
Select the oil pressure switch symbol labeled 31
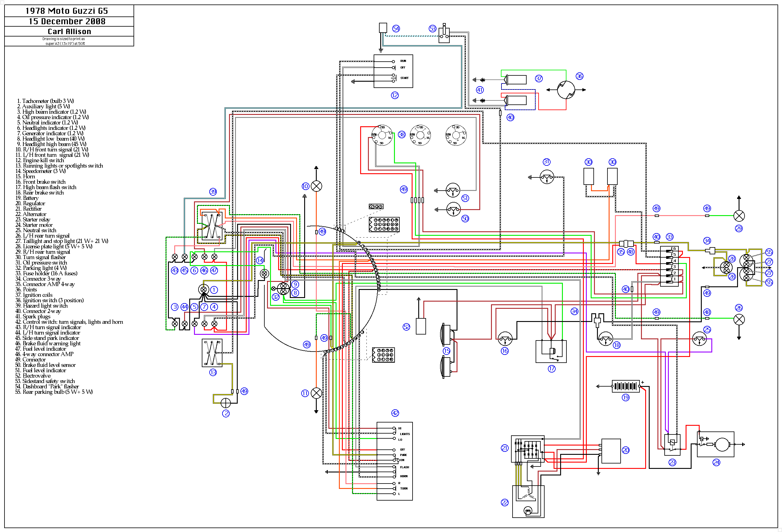547,177
